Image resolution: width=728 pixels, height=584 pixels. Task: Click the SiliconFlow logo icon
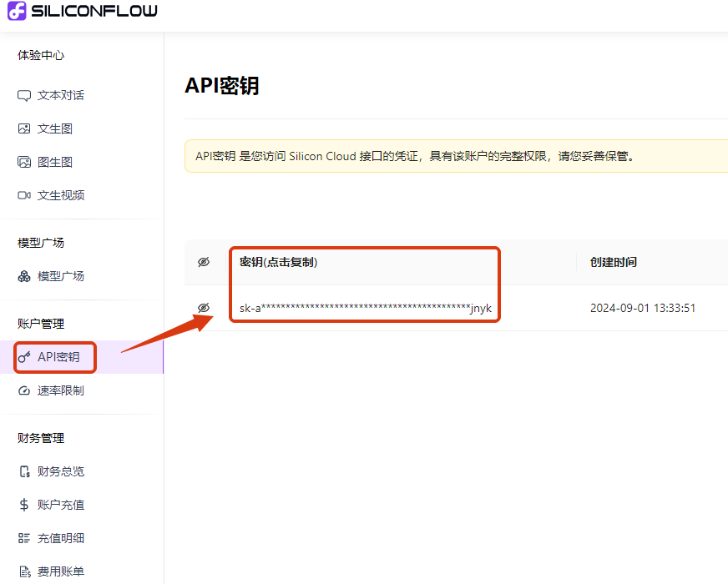click(x=17, y=10)
